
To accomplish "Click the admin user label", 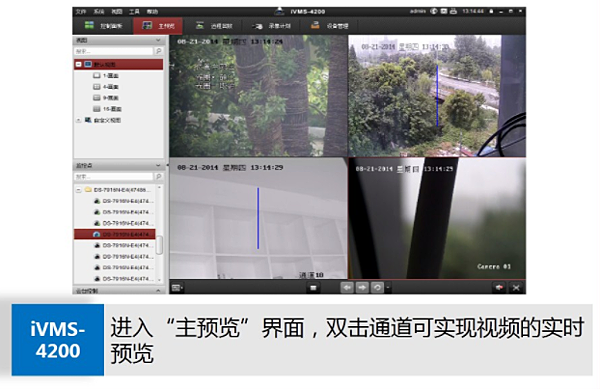I will pos(418,11).
